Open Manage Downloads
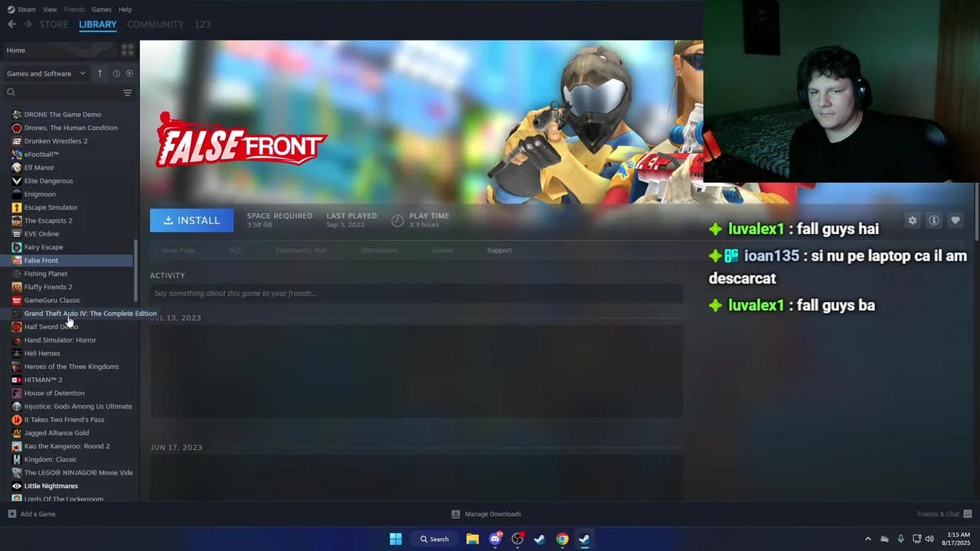 [486, 514]
